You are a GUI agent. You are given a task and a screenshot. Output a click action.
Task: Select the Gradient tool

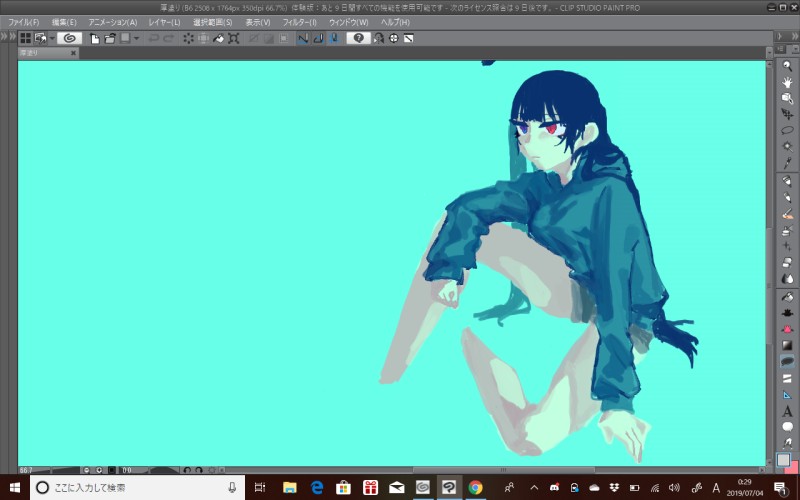click(787, 345)
